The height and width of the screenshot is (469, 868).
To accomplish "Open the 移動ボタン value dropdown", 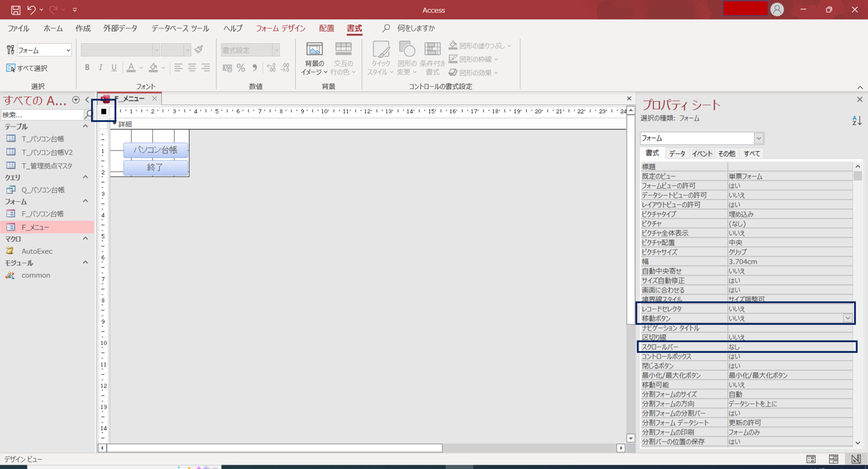I will tap(848, 318).
